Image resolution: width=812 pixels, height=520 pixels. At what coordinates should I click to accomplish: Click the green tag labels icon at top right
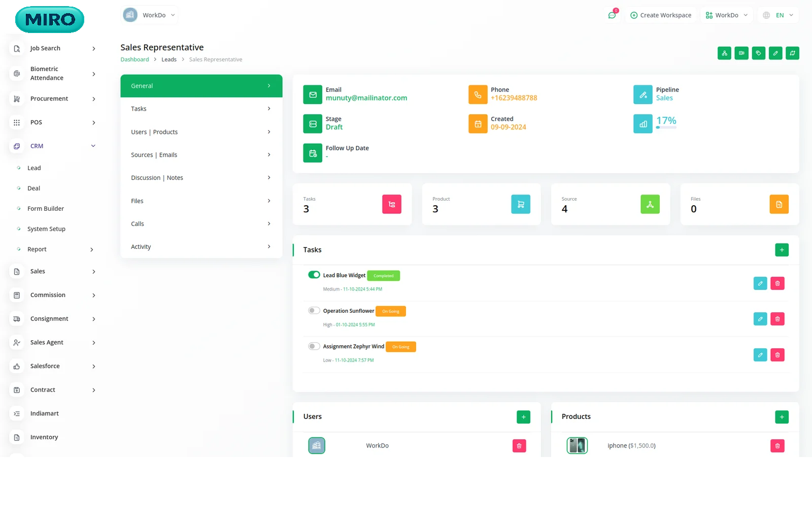click(x=758, y=53)
